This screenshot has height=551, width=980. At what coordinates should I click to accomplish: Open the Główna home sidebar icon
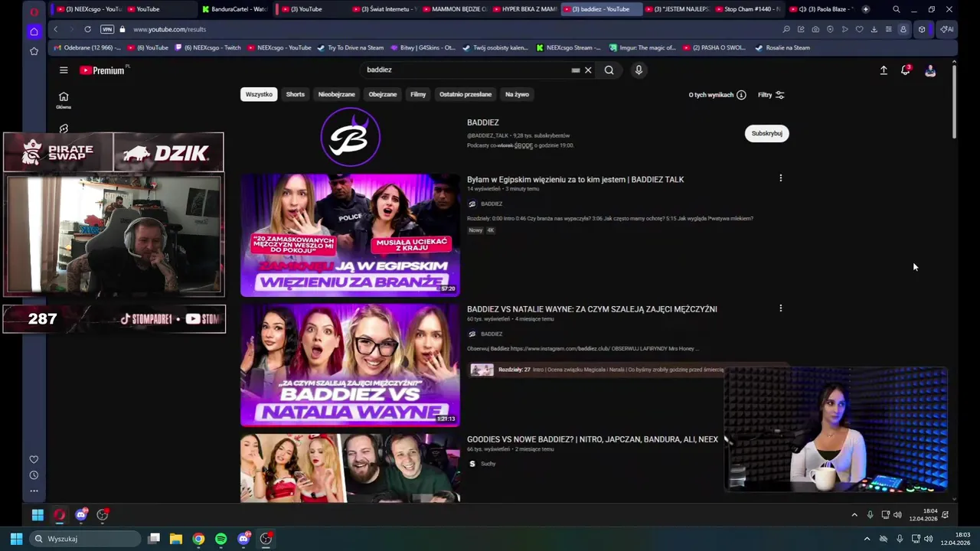coord(64,100)
